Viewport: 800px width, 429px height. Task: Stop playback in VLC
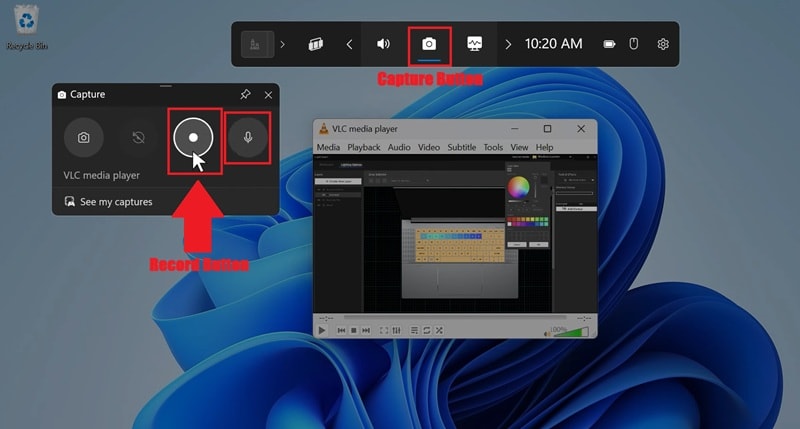point(354,331)
